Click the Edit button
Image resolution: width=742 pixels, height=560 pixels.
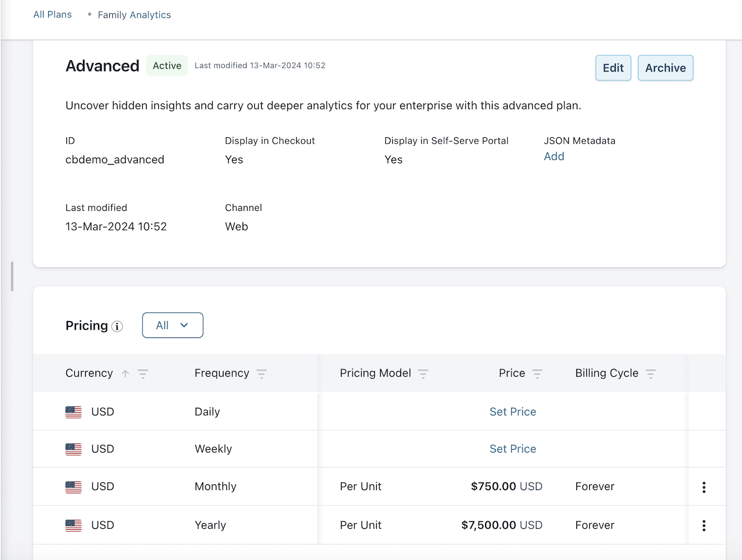pyautogui.click(x=613, y=68)
